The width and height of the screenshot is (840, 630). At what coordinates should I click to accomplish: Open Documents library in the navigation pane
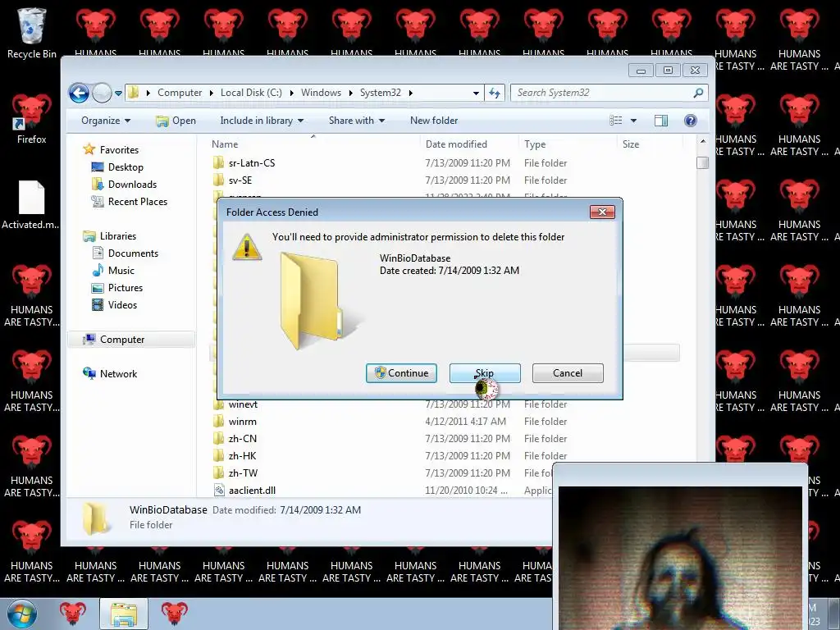(126, 253)
